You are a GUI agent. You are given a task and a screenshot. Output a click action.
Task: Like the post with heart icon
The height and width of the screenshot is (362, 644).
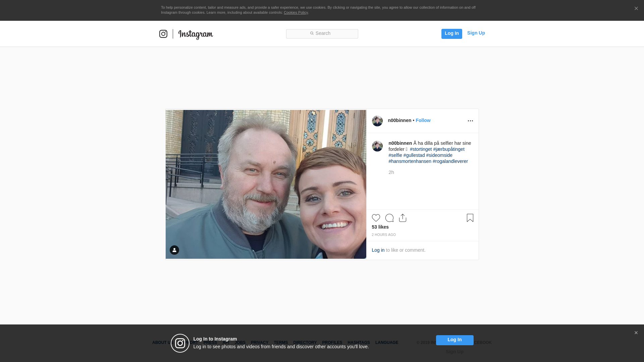(376, 218)
